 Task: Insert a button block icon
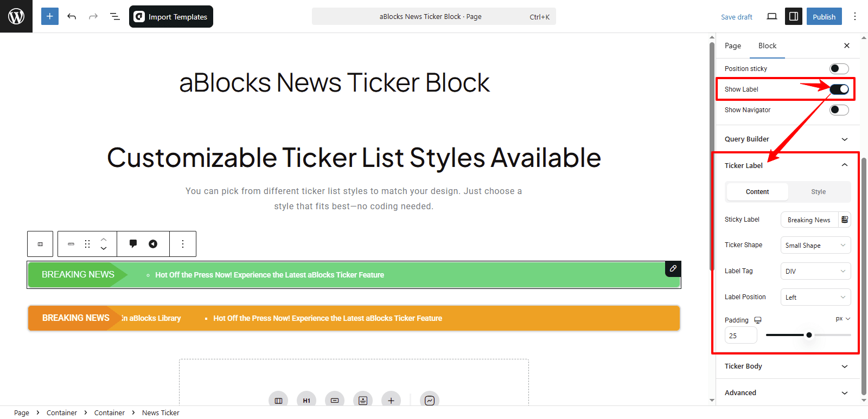pyautogui.click(x=335, y=401)
